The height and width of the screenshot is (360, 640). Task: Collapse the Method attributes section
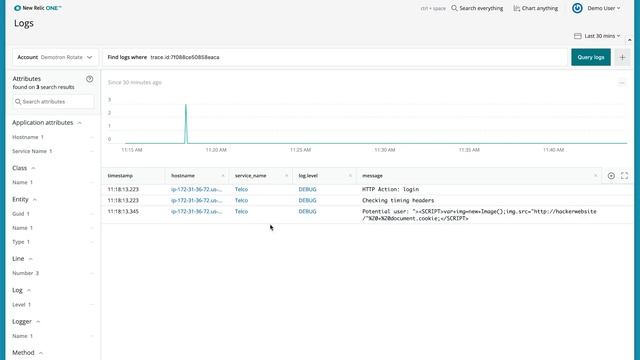pos(41,353)
